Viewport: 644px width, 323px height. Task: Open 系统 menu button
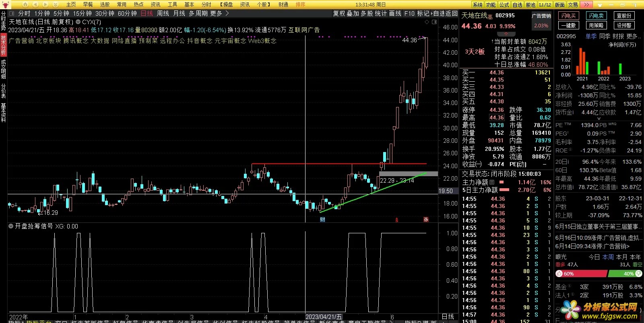(478, 4)
